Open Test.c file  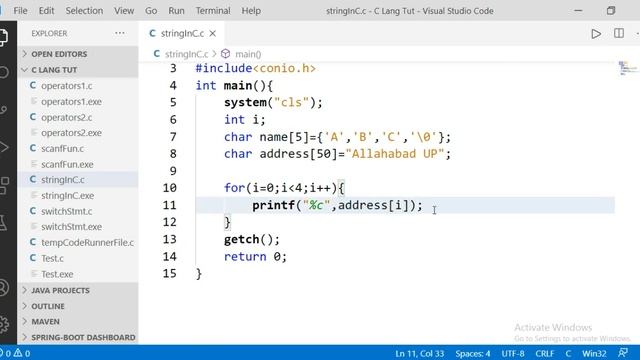tap(78, 258)
